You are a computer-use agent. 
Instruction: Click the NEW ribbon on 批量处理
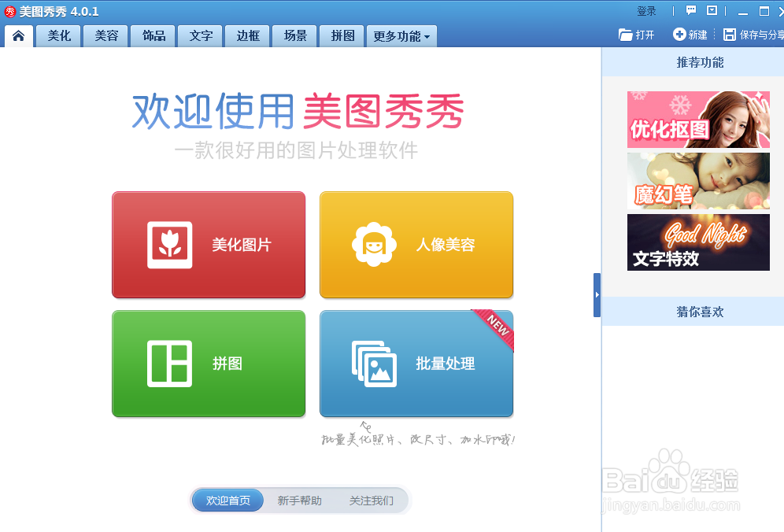click(497, 327)
